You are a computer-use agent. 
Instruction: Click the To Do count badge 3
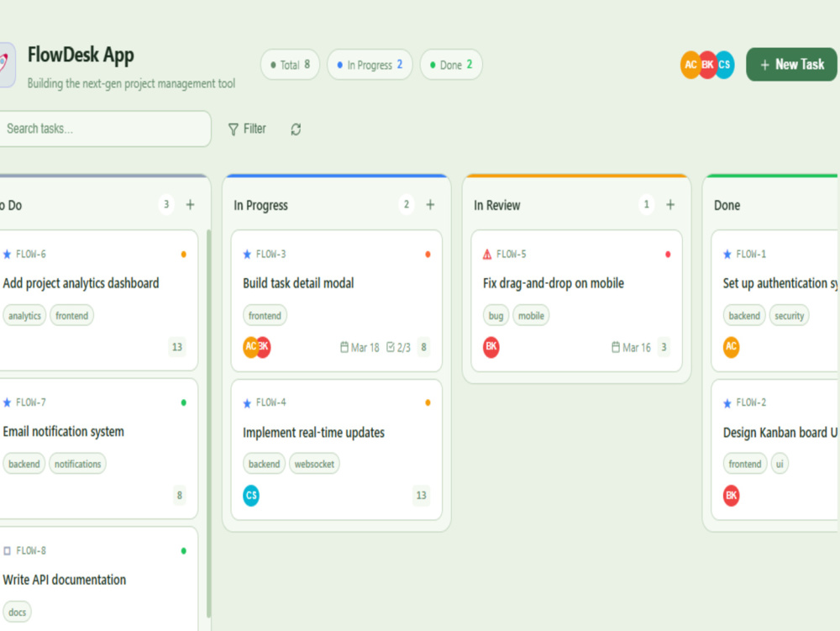click(166, 205)
